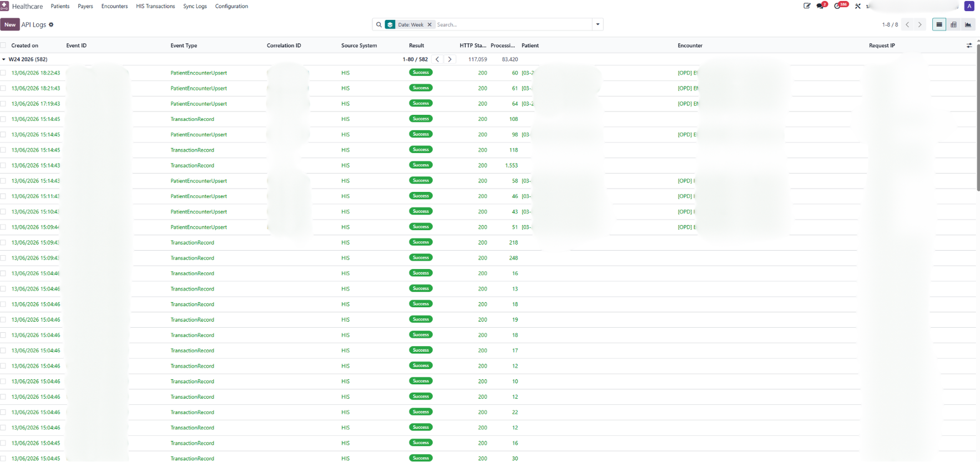The height and width of the screenshot is (467, 980).
Task: Sort by the Event Type column header
Action: [x=184, y=45]
